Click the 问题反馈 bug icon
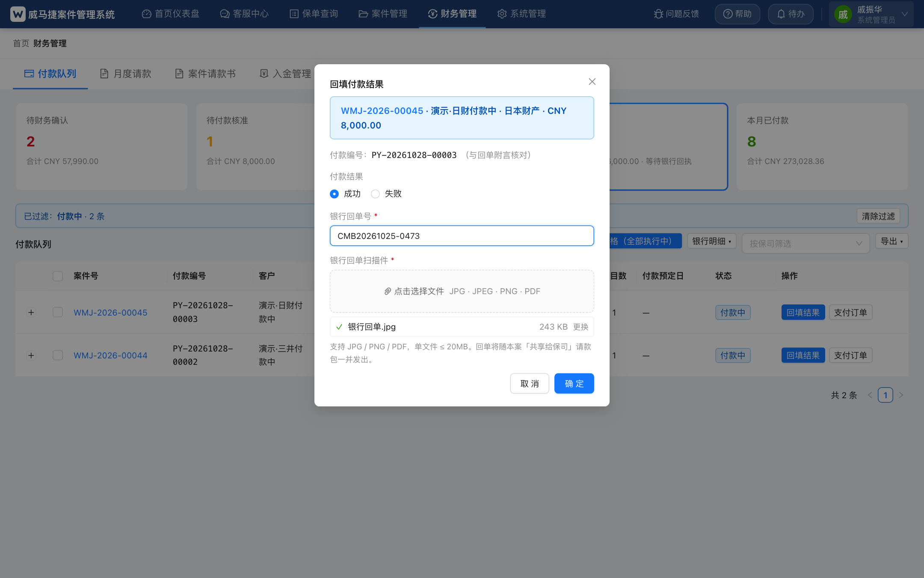Screen dimensions: 924x578 [658, 14]
